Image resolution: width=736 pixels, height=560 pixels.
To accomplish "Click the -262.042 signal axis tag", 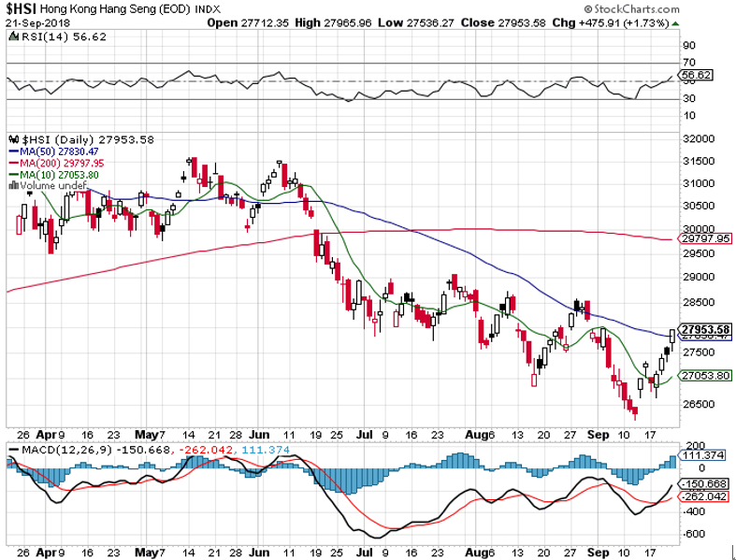I will (x=704, y=496).
